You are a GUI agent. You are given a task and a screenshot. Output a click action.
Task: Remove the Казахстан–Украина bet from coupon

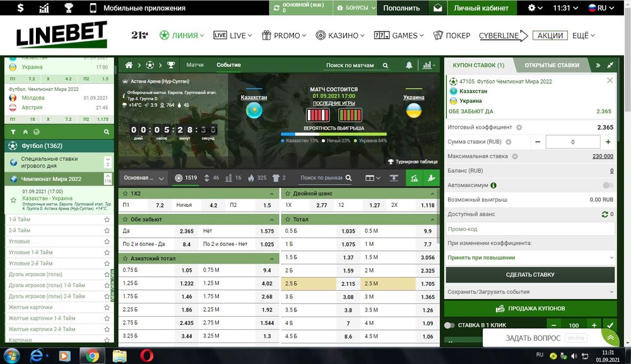click(610, 81)
